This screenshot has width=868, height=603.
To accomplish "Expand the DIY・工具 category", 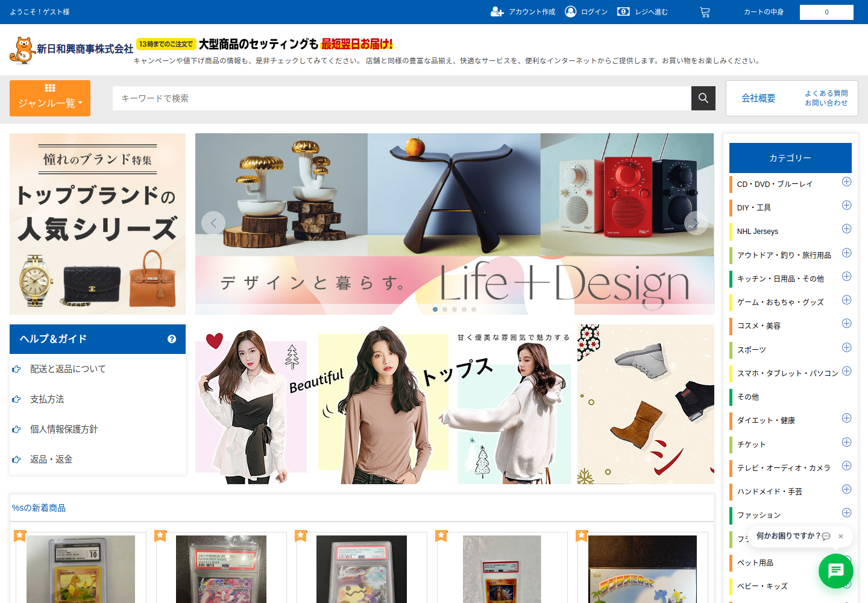I will [x=846, y=205].
